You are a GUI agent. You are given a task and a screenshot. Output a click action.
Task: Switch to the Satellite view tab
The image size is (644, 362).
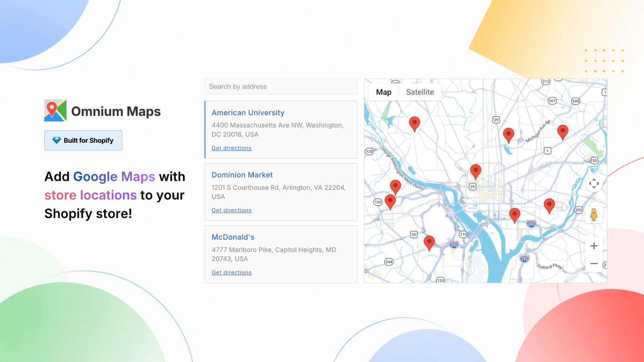pos(420,92)
